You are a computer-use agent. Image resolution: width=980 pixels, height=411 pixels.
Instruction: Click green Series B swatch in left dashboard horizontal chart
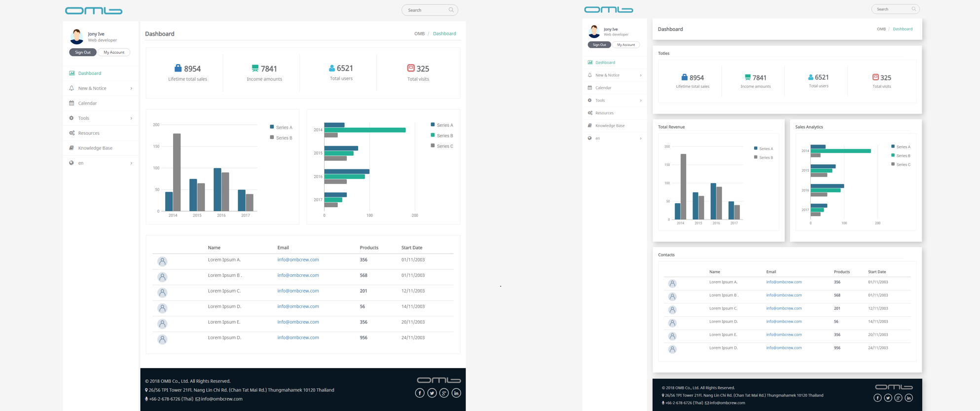[433, 135]
